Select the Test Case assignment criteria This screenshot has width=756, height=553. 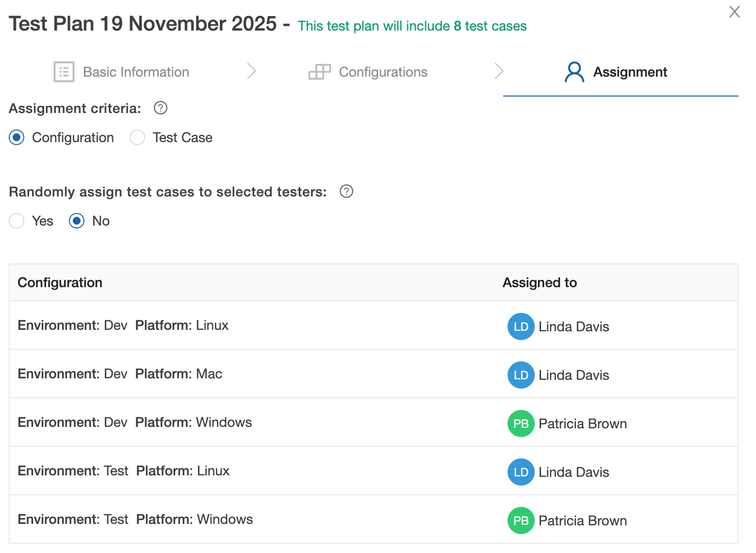point(137,137)
